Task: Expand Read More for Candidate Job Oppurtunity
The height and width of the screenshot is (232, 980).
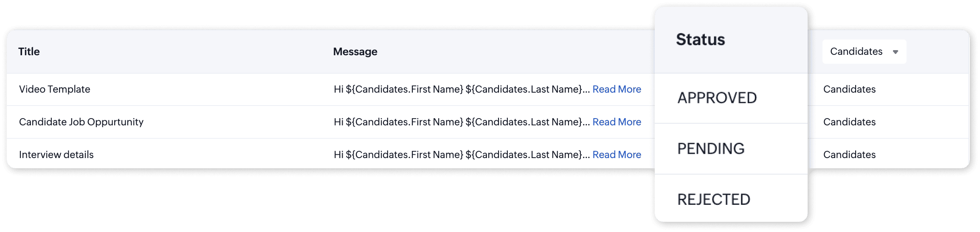Action: [x=617, y=122]
